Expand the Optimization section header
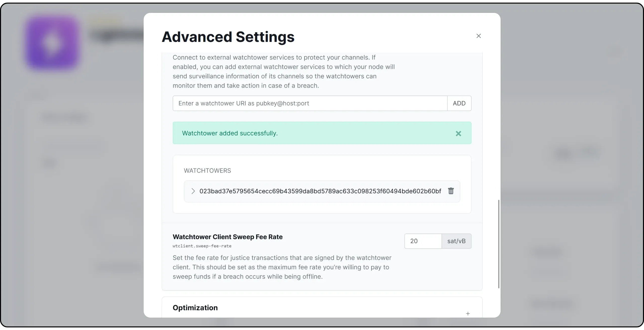Viewport: 644px width, 330px height. tap(195, 308)
